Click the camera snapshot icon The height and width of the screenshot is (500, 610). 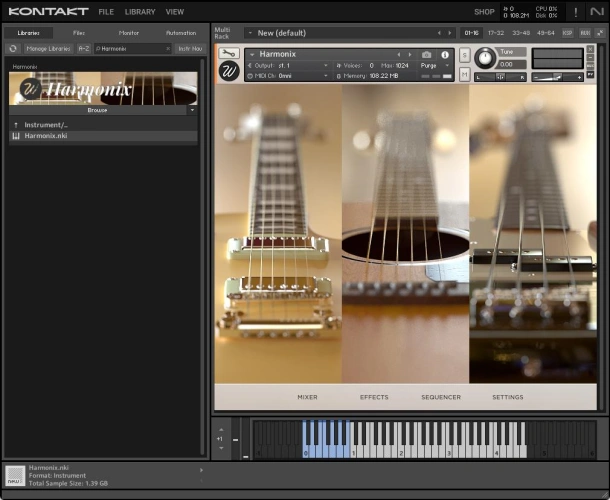[x=427, y=54]
